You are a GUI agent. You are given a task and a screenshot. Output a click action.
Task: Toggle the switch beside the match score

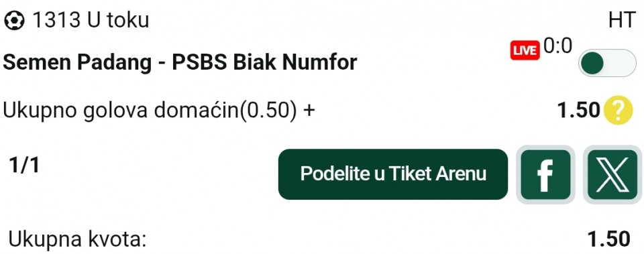click(607, 63)
